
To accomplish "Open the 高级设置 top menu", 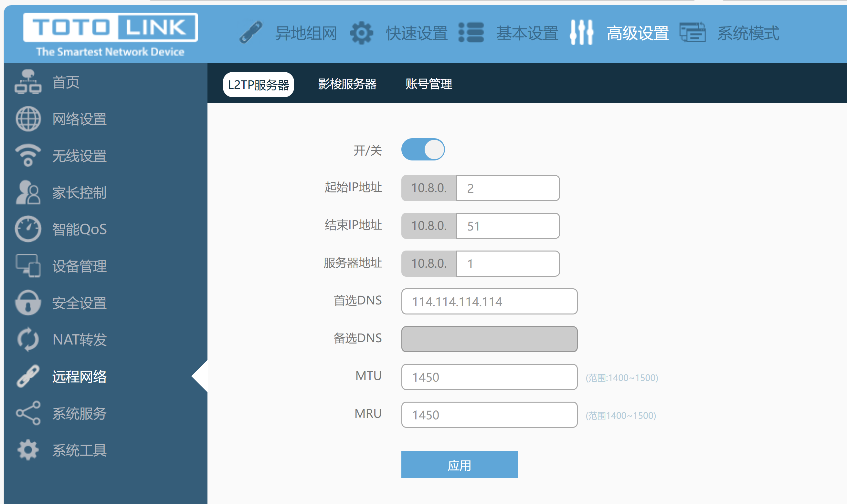I will [x=637, y=33].
